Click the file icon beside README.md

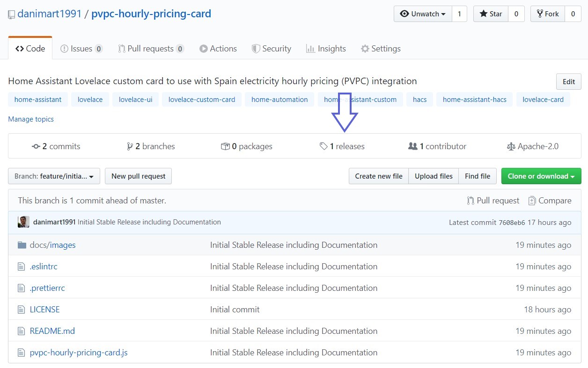point(21,331)
